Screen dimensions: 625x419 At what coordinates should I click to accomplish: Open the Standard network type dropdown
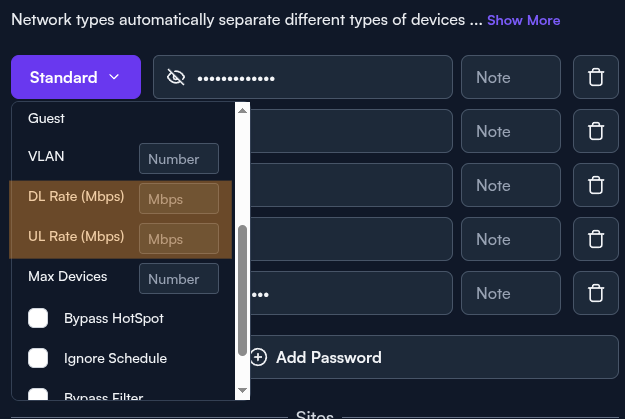coord(76,77)
